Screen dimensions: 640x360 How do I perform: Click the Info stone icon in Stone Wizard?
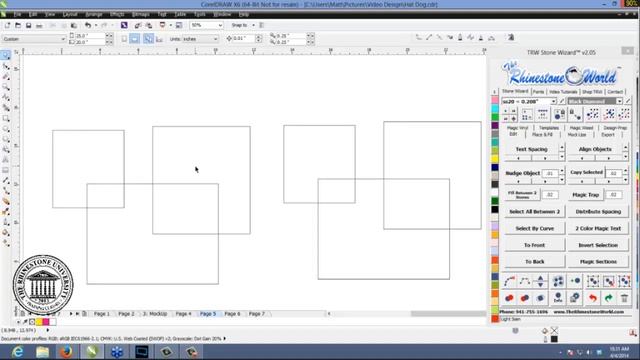tap(558, 298)
